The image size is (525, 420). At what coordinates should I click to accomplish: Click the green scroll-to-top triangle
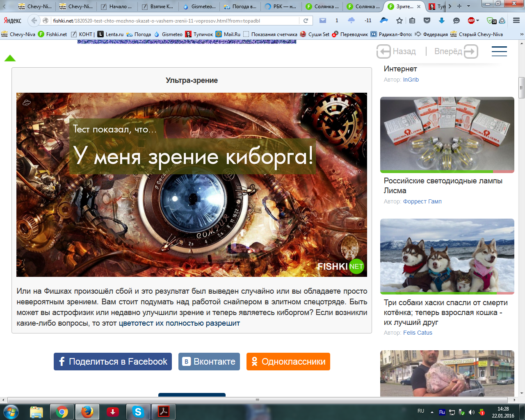[x=10, y=58]
